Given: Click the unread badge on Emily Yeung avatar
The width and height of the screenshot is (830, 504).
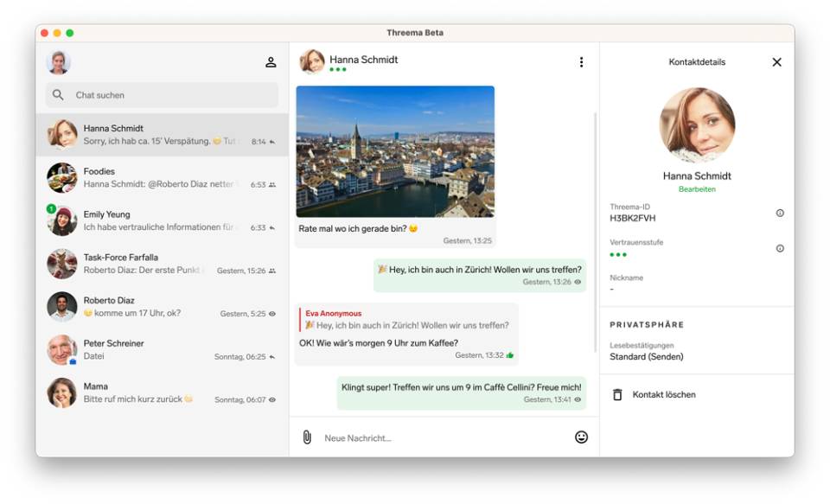Looking at the screenshot, I should pyautogui.click(x=51, y=209).
